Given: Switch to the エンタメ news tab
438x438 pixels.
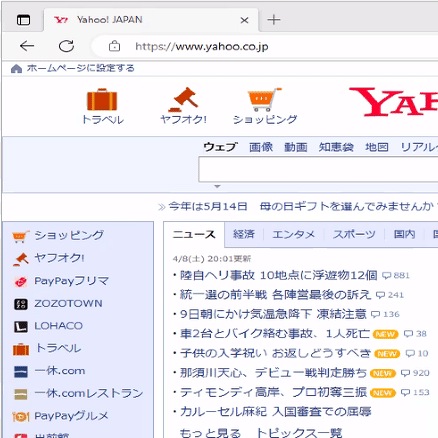Looking at the screenshot, I should click(x=293, y=235).
